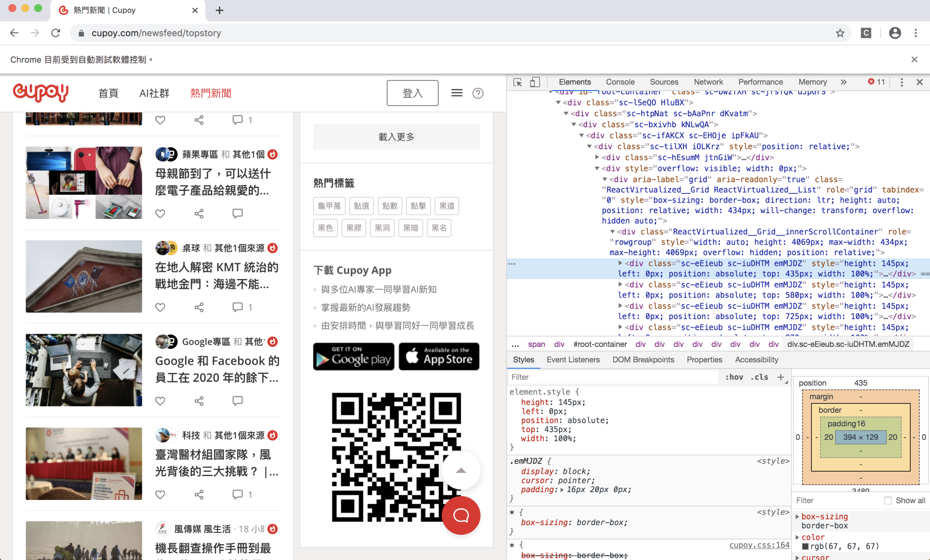
Task: Open Chrome profile avatar icon
Action: click(x=895, y=33)
